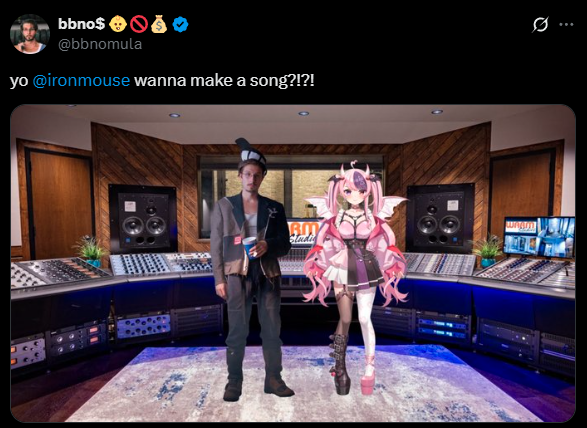Viewport: 587px width, 428px height.
Task: Click the blue cup in man's hand
Action: point(250,247)
